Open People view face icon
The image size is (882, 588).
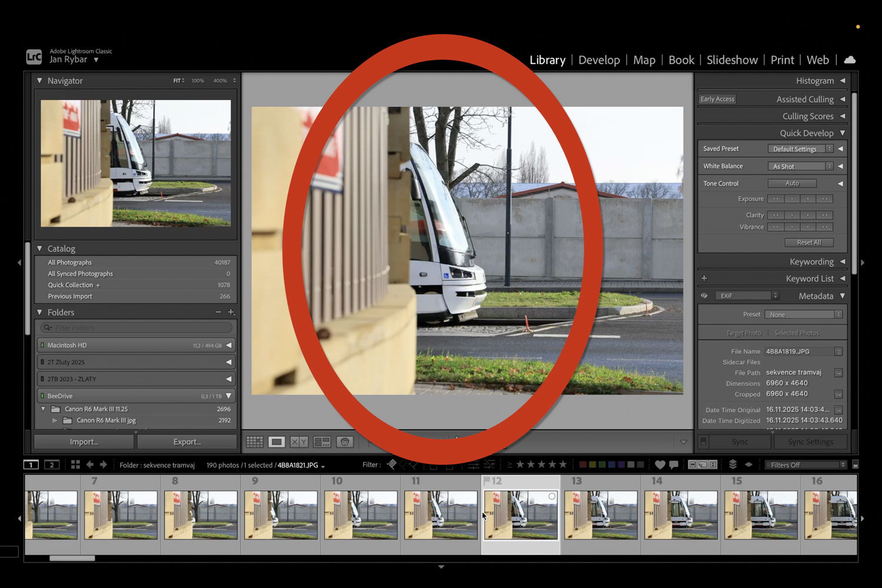(345, 442)
